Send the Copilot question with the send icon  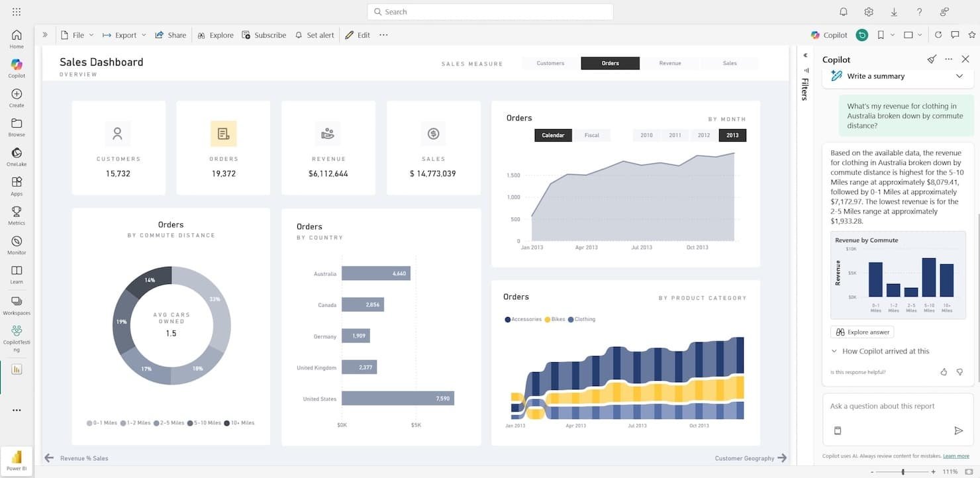click(958, 430)
